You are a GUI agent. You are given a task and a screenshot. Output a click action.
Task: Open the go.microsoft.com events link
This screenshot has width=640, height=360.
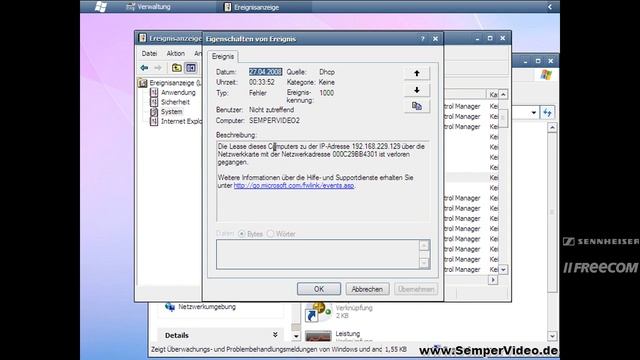point(294,185)
